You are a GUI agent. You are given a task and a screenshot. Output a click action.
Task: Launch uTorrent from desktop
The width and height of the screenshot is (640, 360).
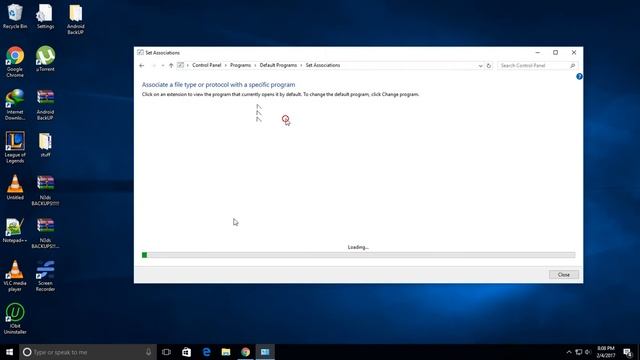[45, 59]
